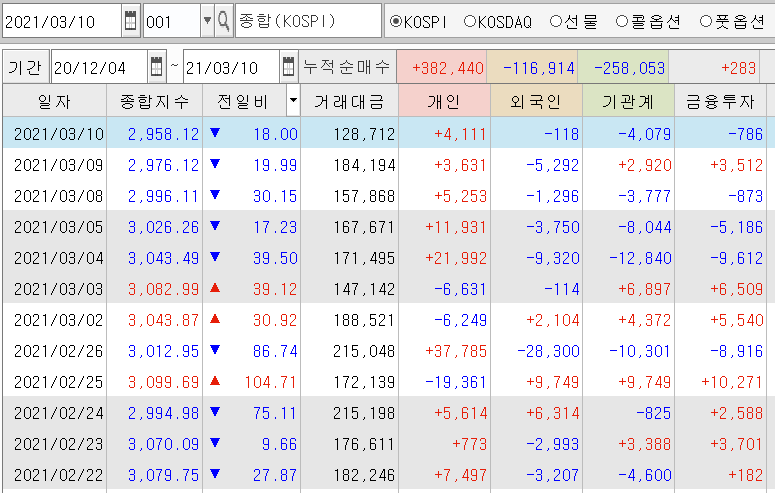This screenshot has height=493, width=775.
Task: Click index value 3,082.99
Action: tap(163, 289)
